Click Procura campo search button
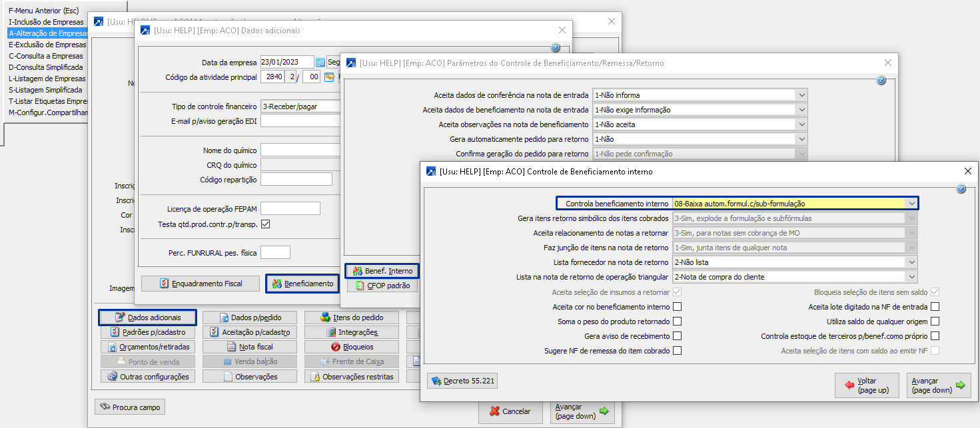The width and height of the screenshot is (980, 428). 130,407
